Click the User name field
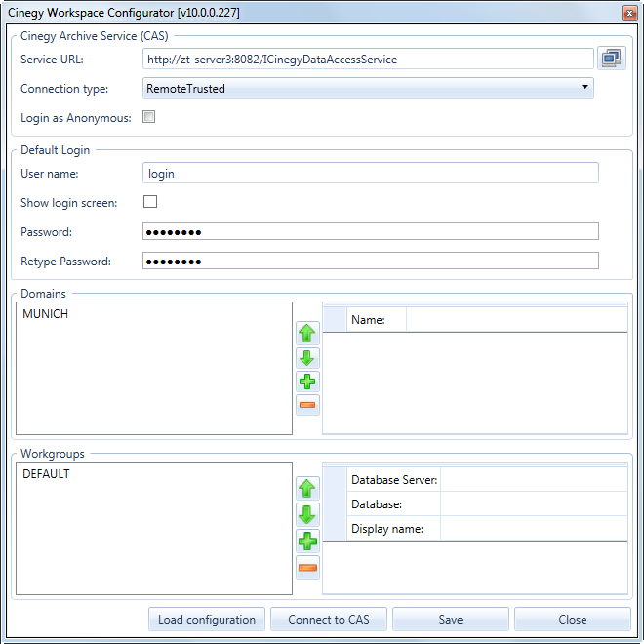Screen dimensions: 644x644 [371, 173]
